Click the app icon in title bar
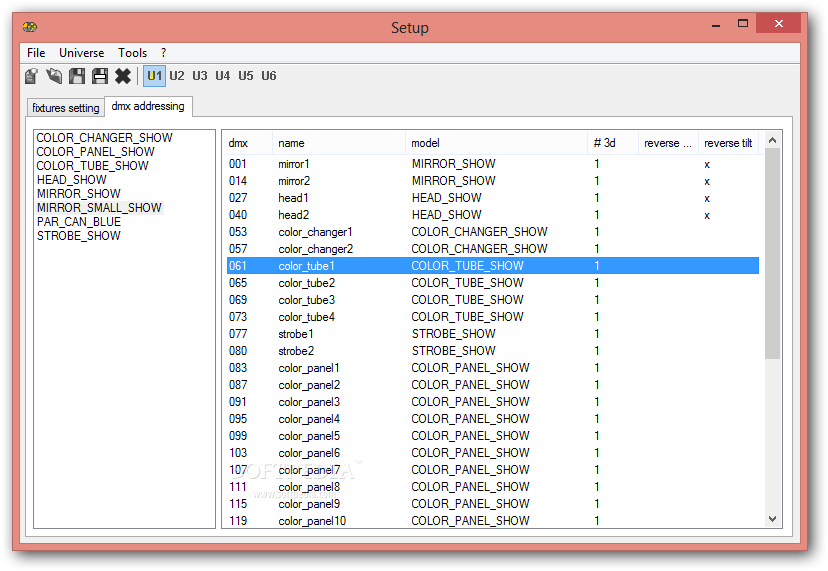Image resolution: width=828 pixels, height=571 pixels. pyautogui.click(x=30, y=26)
